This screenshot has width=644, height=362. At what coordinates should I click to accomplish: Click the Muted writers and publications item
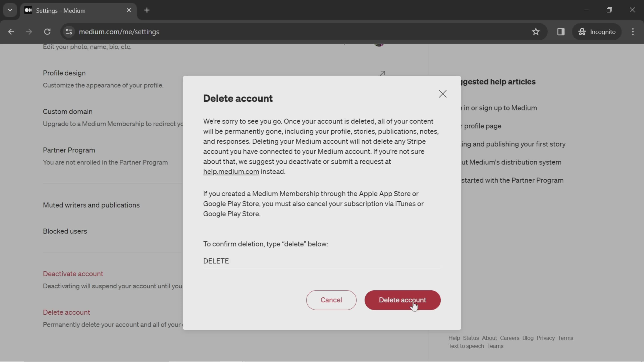tap(91, 205)
